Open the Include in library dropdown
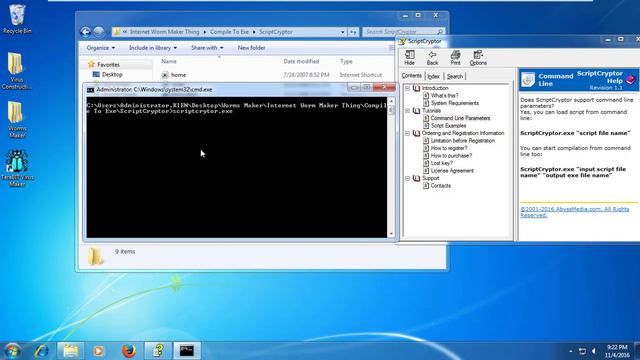The height and width of the screenshot is (360, 640). (153, 48)
